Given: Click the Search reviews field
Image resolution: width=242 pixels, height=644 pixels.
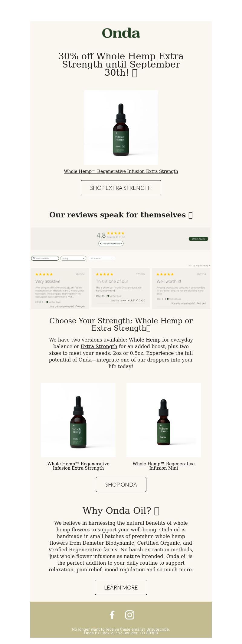Looking at the screenshot, I should pyautogui.click(x=45, y=258).
